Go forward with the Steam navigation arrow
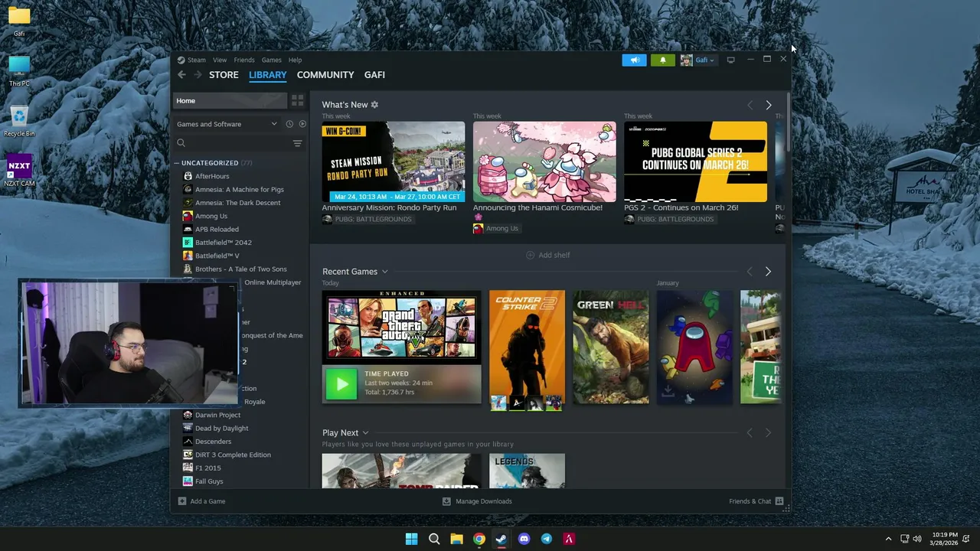The image size is (980, 551). tap(198, 74)
